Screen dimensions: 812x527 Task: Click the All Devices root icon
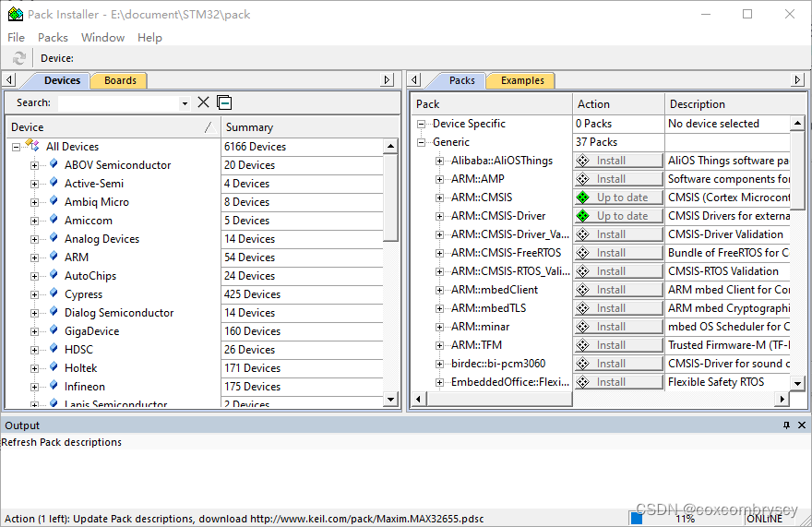[32, 145]
